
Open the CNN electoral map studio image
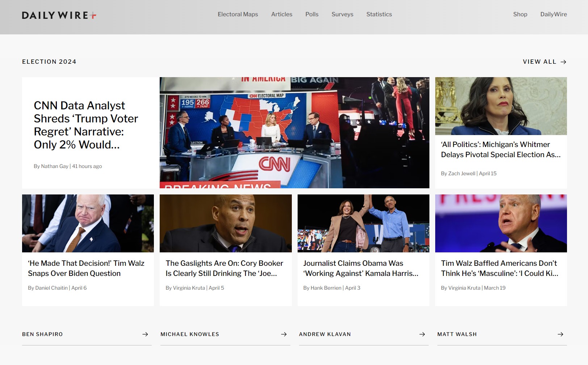(x=294, y=133)
